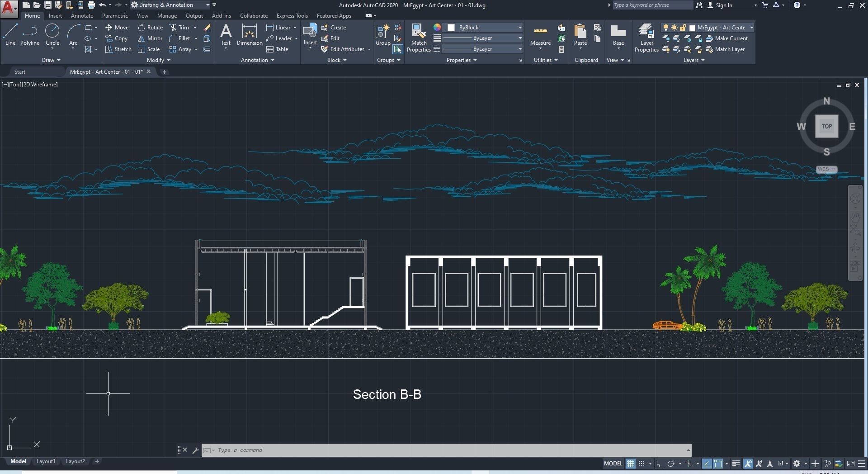Select the Polyline tool
Screen dimensions: 868x474
(x=30, y=35)
